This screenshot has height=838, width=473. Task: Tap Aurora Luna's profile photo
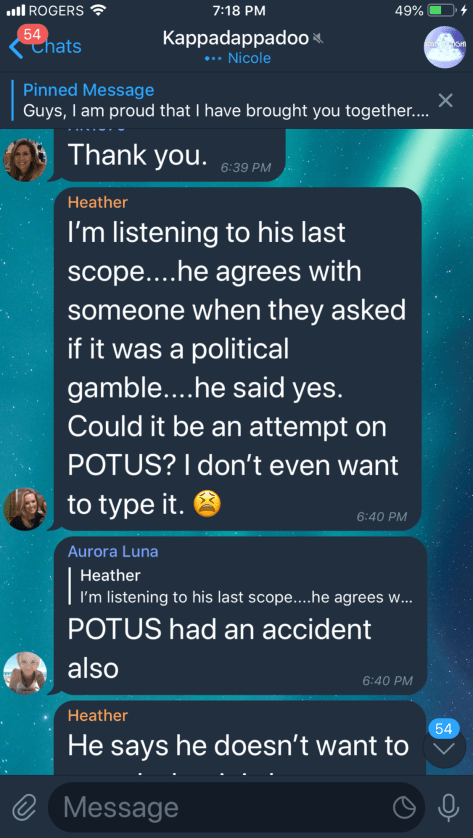pos(25,673)
